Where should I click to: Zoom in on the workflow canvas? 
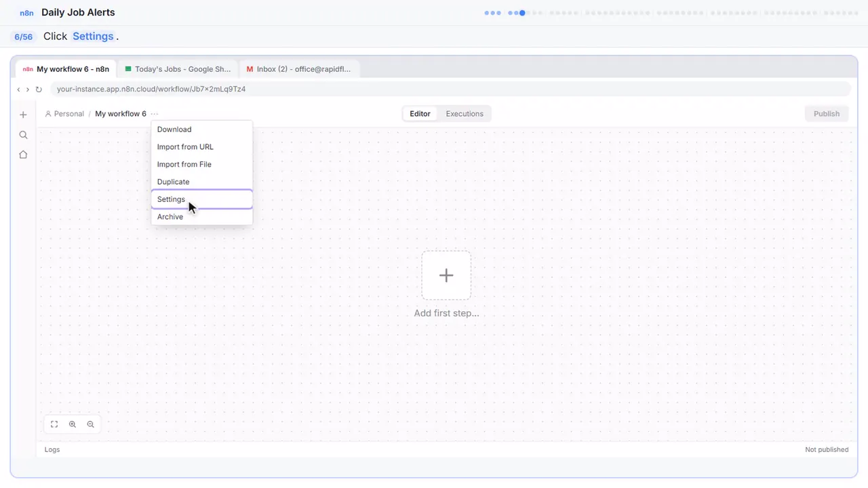click(x=73, y=424)
